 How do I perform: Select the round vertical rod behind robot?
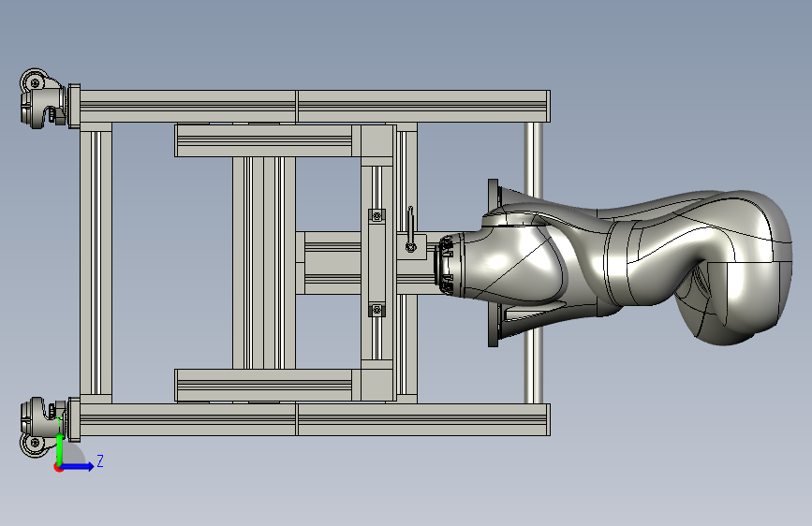[534, 155]
